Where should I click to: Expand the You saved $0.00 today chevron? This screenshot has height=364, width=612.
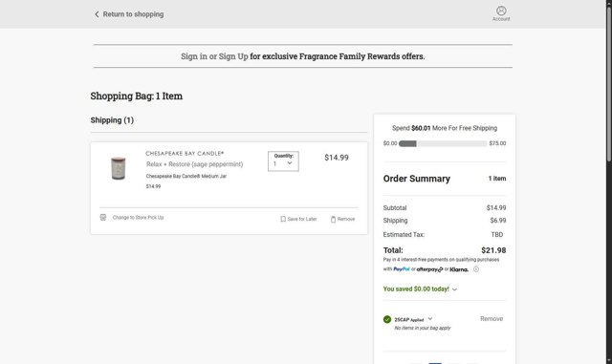(455, 289)
